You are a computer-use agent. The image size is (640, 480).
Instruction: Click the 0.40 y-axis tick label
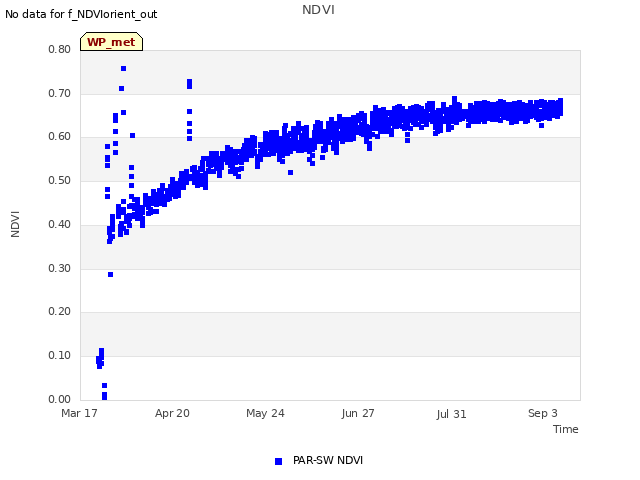59,224
